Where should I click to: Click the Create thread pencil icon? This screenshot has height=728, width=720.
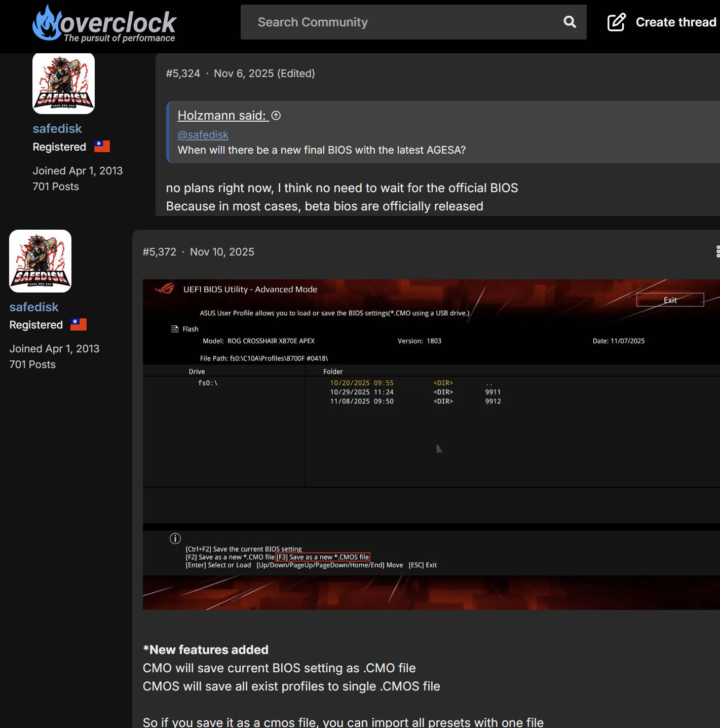pos(616,22)
